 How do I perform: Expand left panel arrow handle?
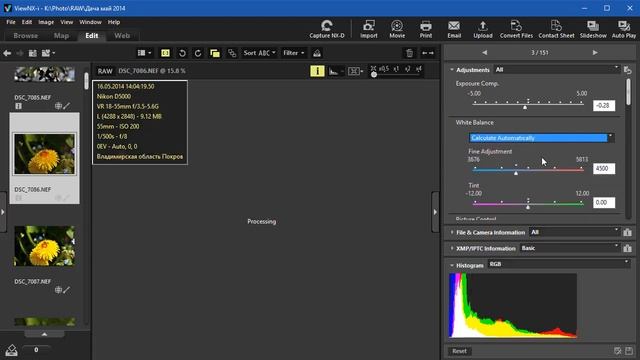tap(3, 212)
